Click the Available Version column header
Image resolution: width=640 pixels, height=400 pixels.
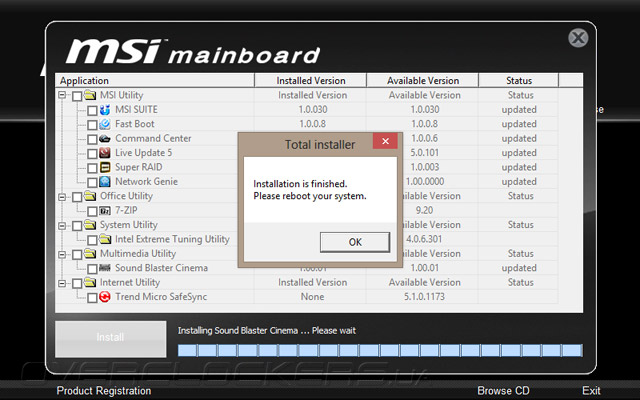[x=423, y=80]
